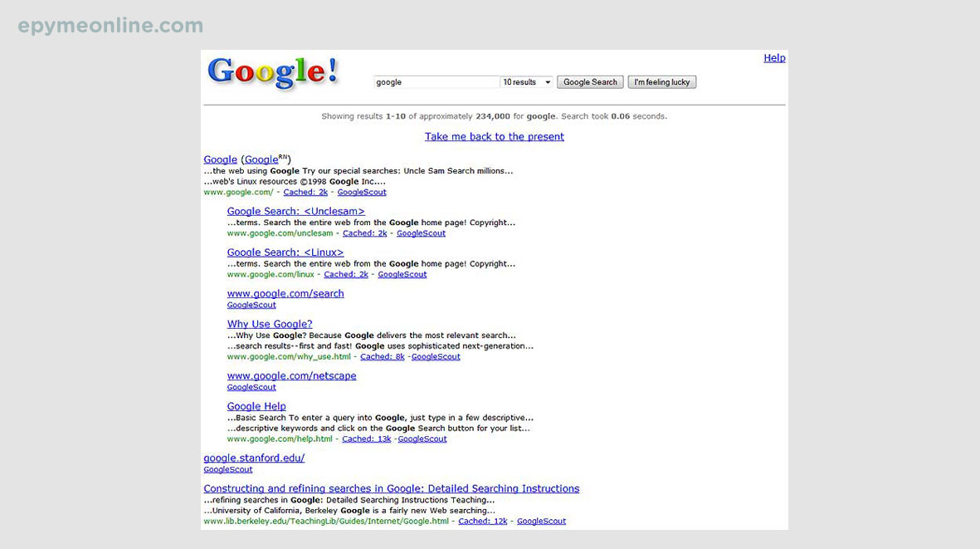
Task: Open the "10 results" dropdown
Action: (526, 81)
